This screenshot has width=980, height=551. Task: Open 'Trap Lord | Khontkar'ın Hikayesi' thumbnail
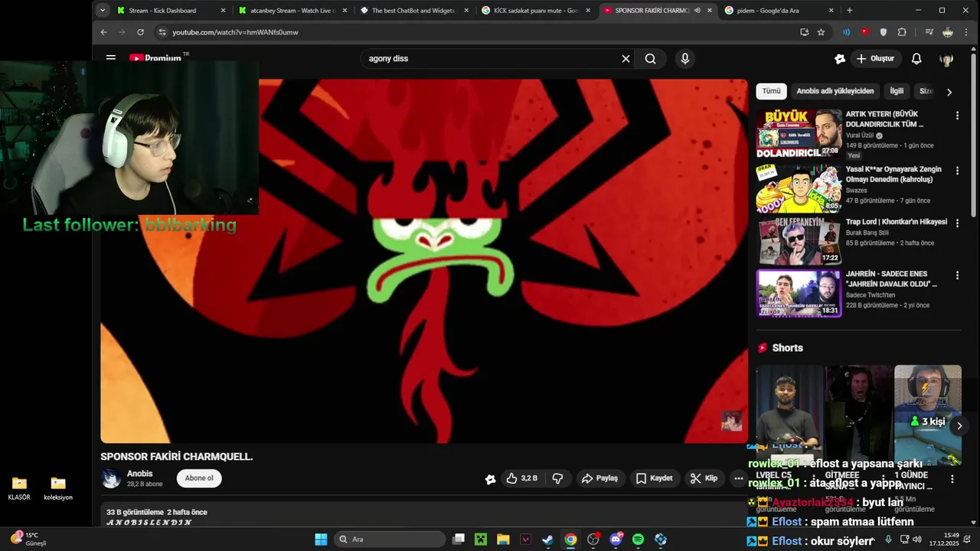pos(799,241)
